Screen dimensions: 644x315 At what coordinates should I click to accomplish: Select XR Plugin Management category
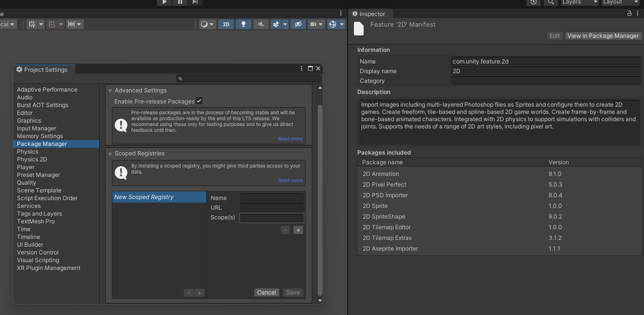tap(48, 268)
